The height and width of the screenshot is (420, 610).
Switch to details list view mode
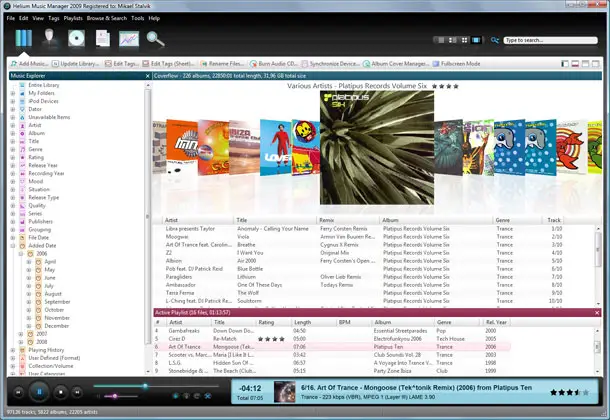click(440, 40)
